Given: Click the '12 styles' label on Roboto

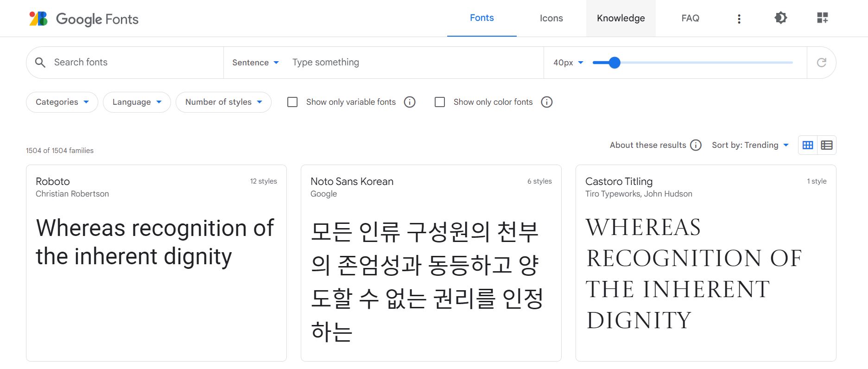Looking at the screenshot, I should coord(263,181).
